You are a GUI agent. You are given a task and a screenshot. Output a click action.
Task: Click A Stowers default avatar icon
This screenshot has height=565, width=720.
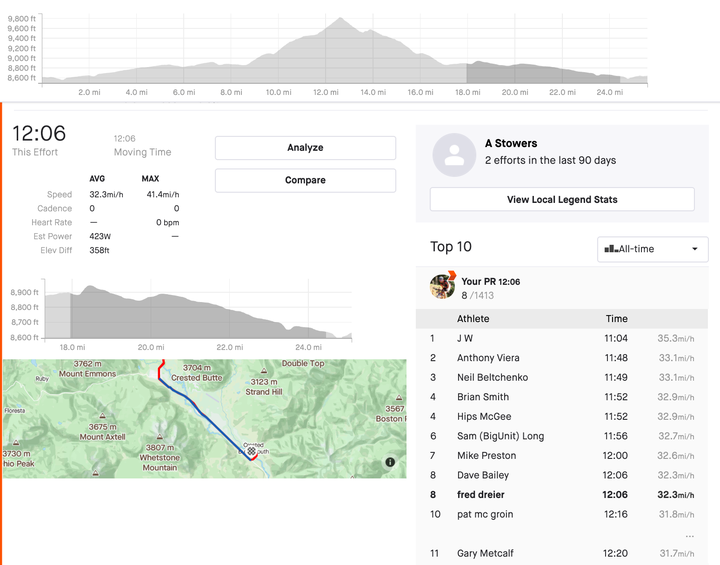pyautogui.click(x=454, y=155)
